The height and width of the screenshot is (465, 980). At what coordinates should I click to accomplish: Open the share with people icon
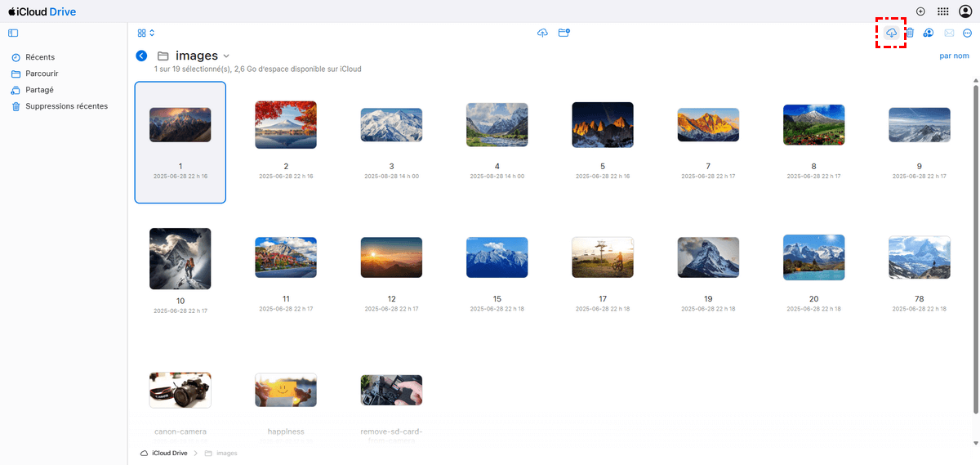click(x=929, y=33)
